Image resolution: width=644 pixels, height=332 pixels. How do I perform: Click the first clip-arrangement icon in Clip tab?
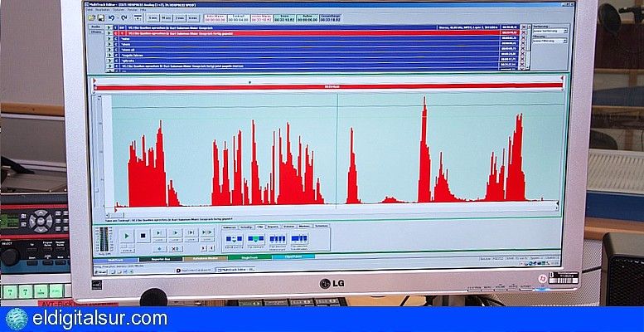click(234, 239)
